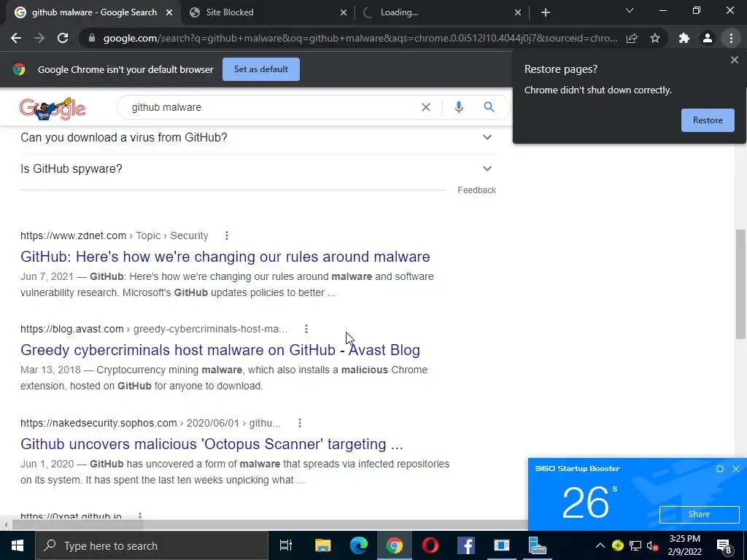Open options for the sophos result

(300, 423)
